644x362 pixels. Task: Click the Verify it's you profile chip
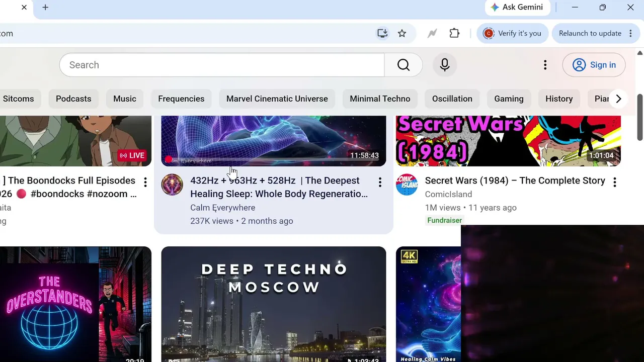[x=512, y=33]
